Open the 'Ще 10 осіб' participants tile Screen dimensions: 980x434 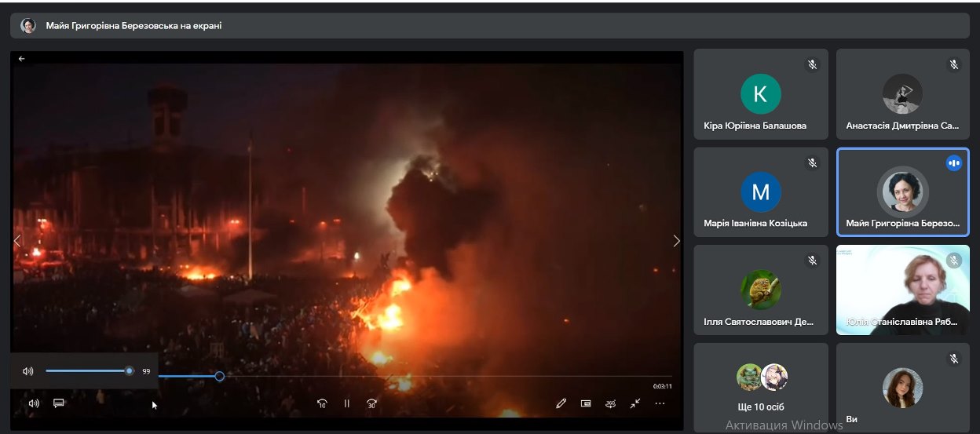[x=761, y=388]
